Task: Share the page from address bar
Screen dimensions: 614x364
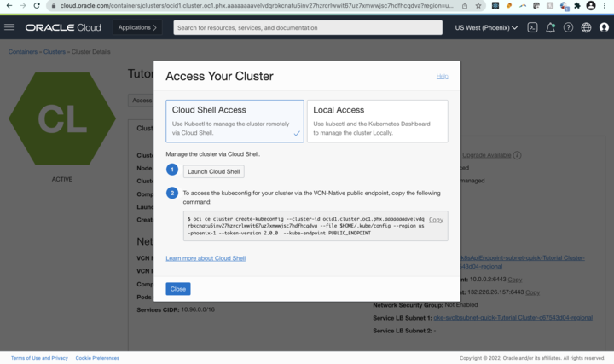Action: [465, 5]
